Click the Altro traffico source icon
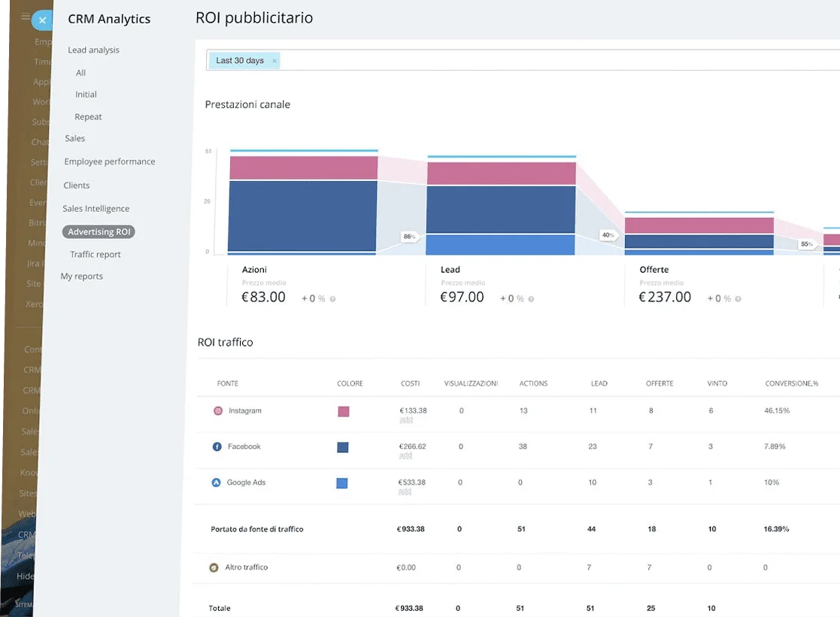 coord(214,567)
